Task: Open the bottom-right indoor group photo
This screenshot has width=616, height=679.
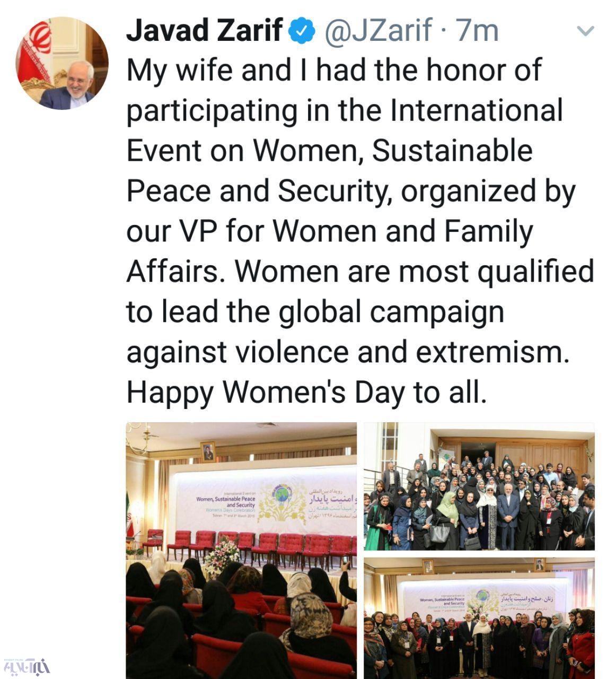Action: click(x=479, y=618)
